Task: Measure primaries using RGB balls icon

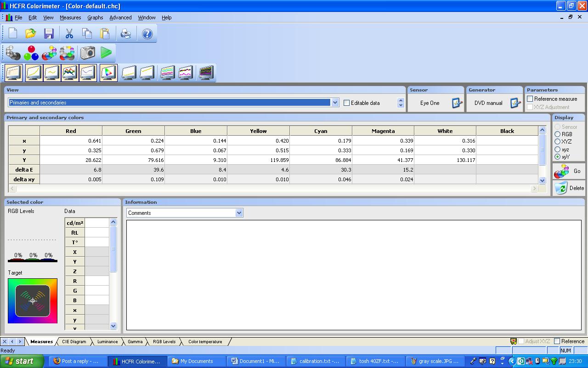Action: [31, 53]
